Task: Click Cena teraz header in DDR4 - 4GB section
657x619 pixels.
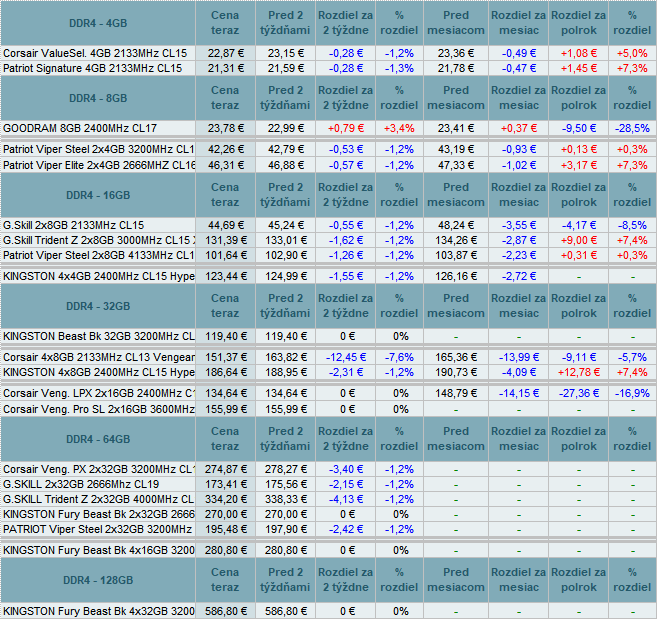Action: pyautogui.click(x=225, y=23)
